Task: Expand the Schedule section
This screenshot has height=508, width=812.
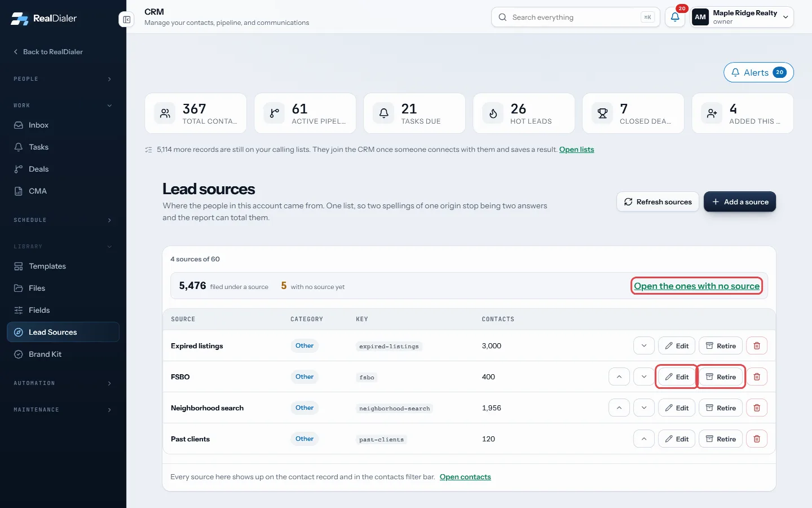Action: point(63,220)
